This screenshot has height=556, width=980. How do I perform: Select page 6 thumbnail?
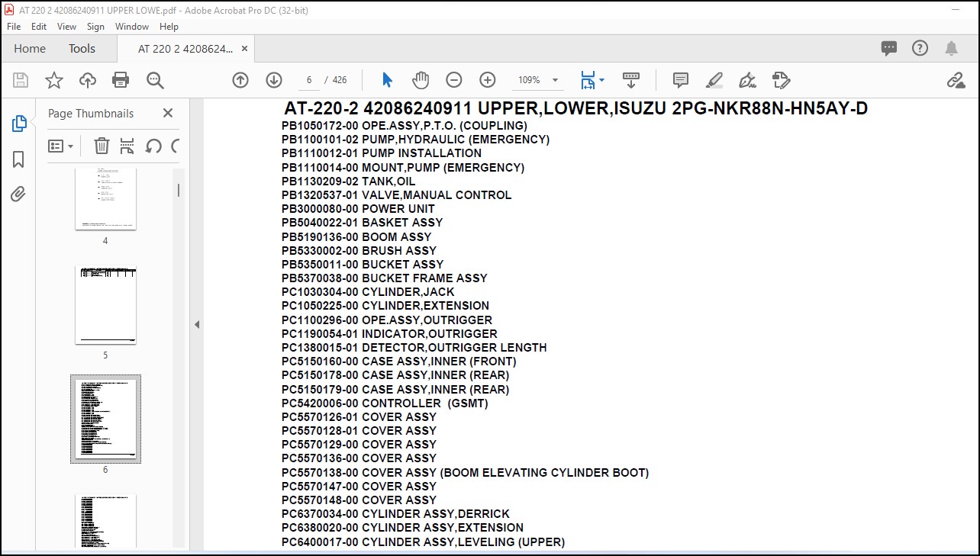point(105,419)
